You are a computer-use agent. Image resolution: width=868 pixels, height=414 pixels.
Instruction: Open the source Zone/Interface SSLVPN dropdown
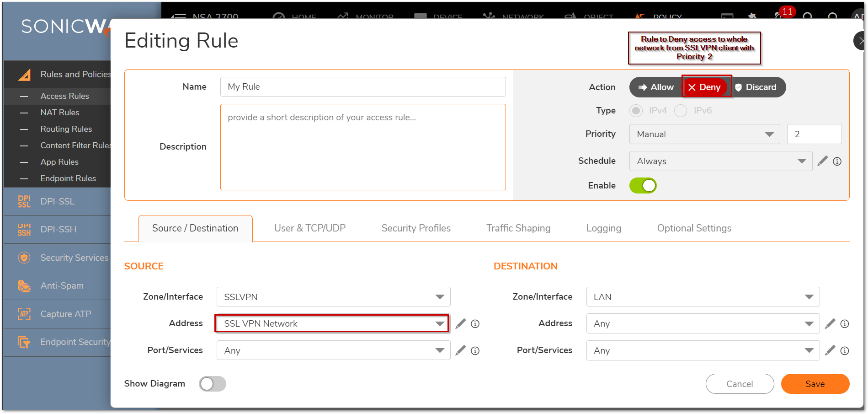[333, 297]
